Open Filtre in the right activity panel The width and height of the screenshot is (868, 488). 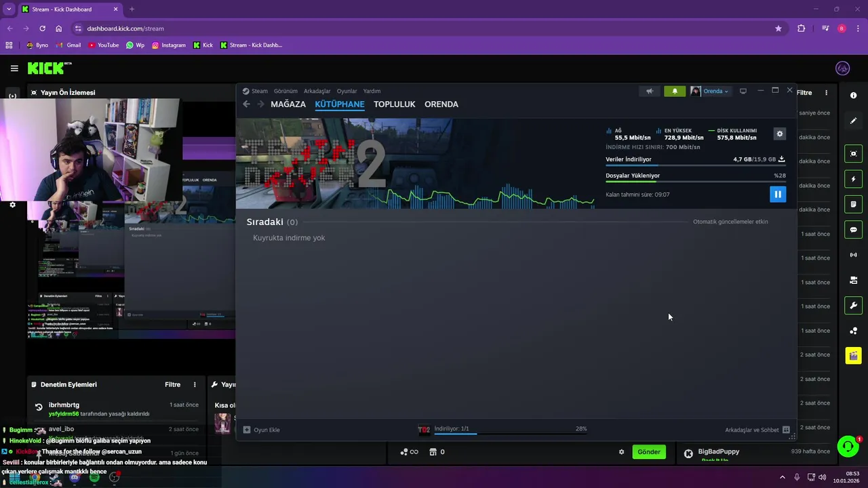tap(804, 93)
